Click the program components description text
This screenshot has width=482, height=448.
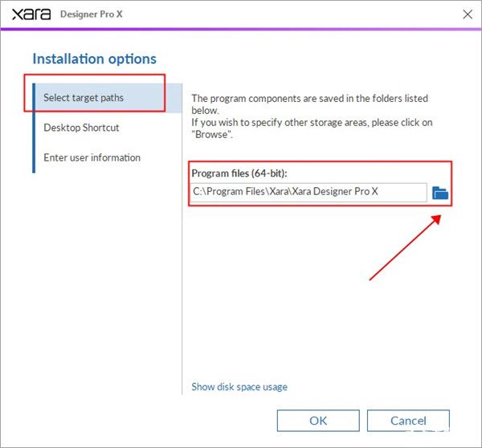tap(312, 116)
